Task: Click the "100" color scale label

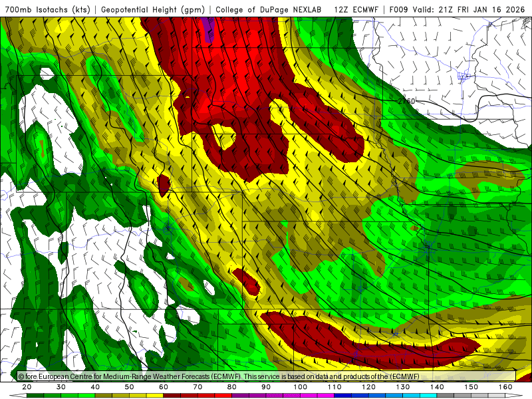Action: click(x=301, y=387)
